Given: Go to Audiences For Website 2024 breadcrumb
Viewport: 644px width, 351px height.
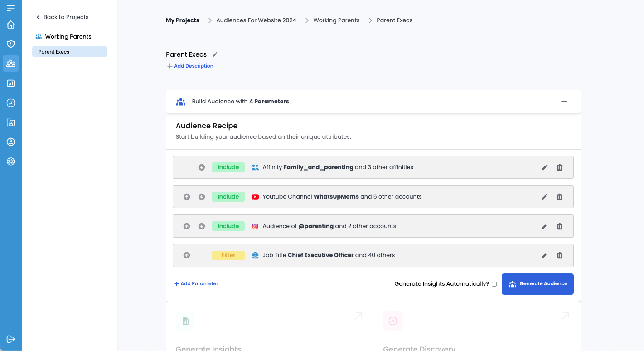Looking at the screenshot, I should pyautogui.click(x=256, y=20).
